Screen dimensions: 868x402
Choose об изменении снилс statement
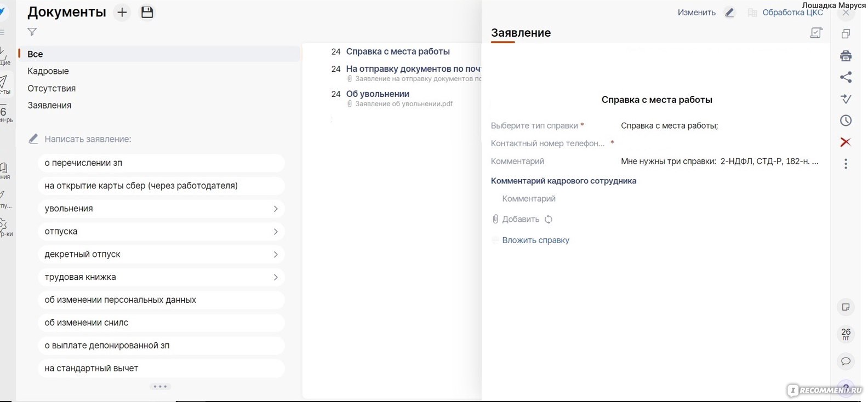click(x=162, y=323)
